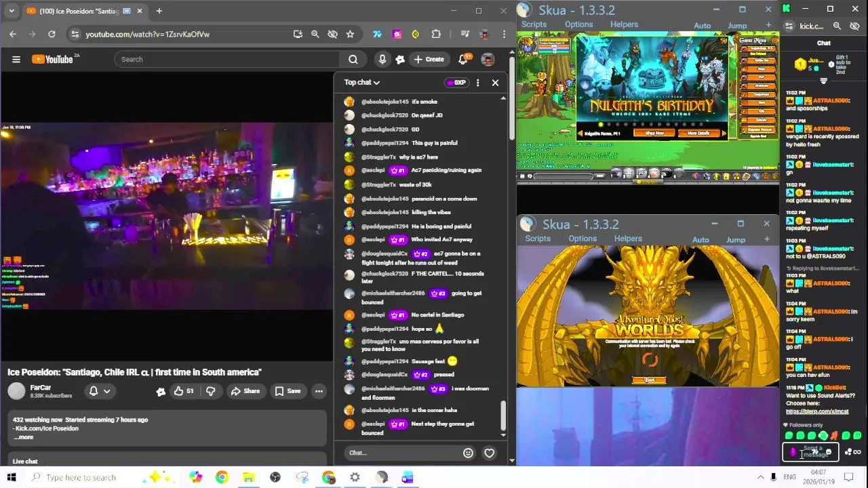The height and width of the screenshot is (488, 868).
Task: Expand the gift leaderboard arrow in Kick chat
Action: [824, 81]
